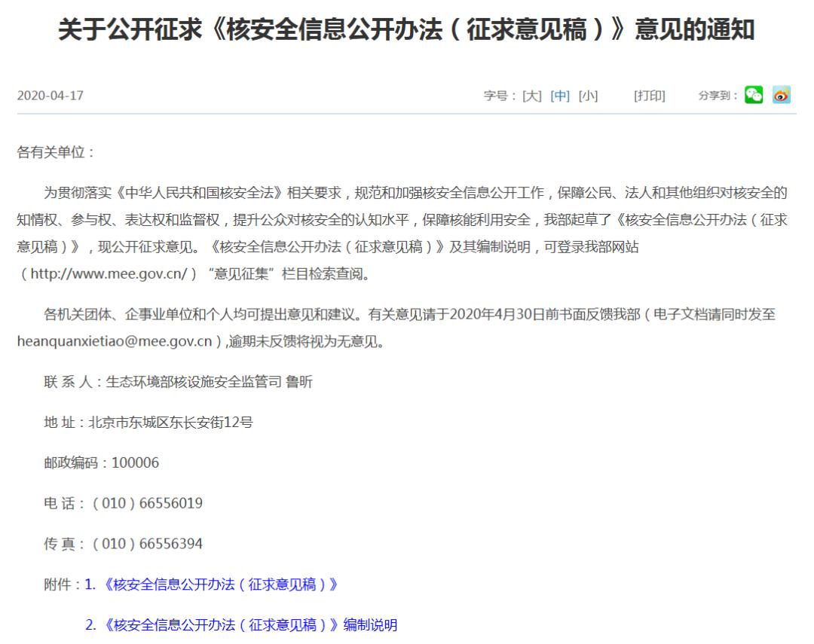Click the postal code 100006

(137, 462)
